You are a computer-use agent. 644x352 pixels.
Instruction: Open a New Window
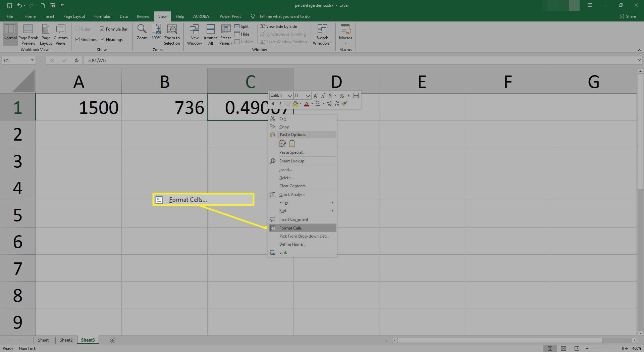point(195,35)
